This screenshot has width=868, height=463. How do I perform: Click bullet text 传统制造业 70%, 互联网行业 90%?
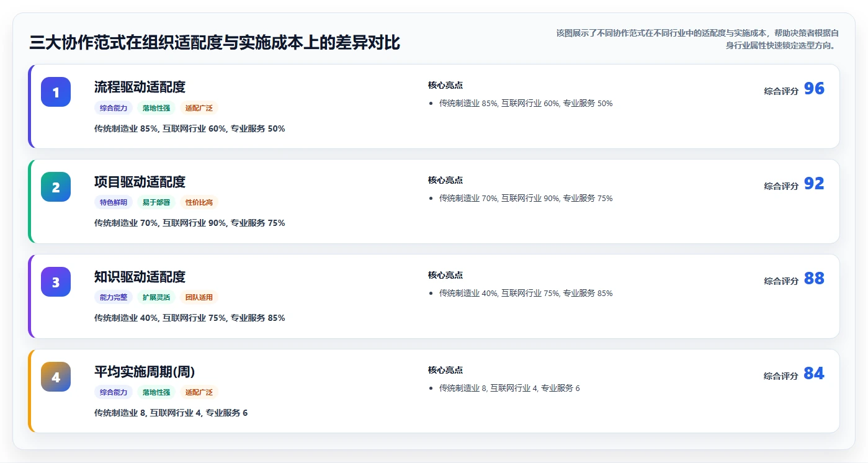[526, 199]
